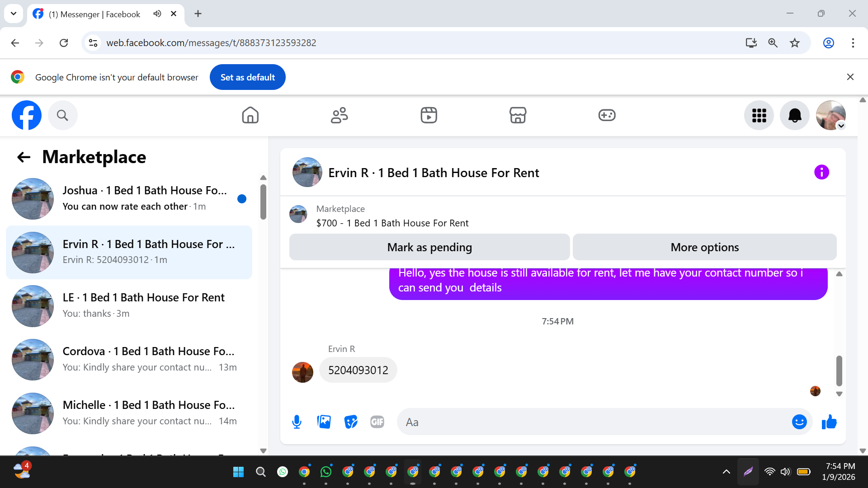This screenshot has width=868, height=488.
Task: Open the GIF picker
Action: click(377, 422)
